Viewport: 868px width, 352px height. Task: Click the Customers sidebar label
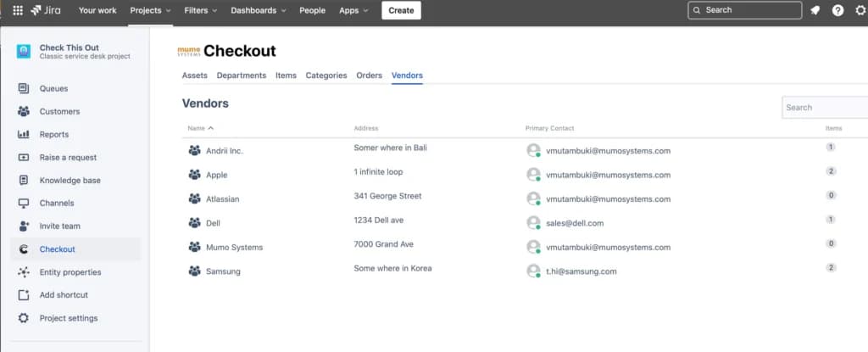(60, 111)
